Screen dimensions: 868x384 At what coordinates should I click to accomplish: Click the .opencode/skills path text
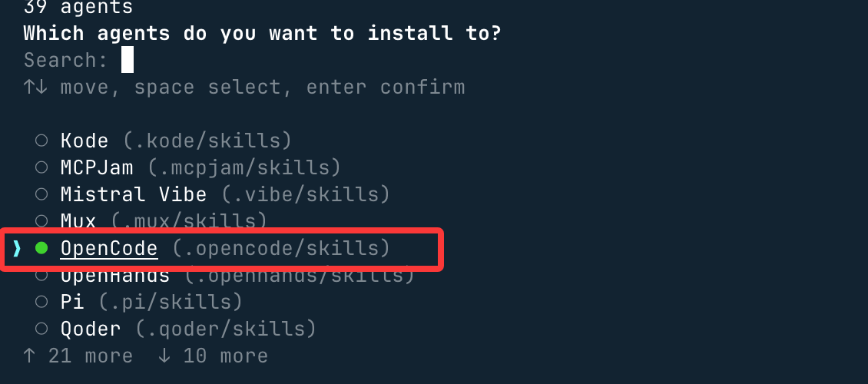(280, 248)
